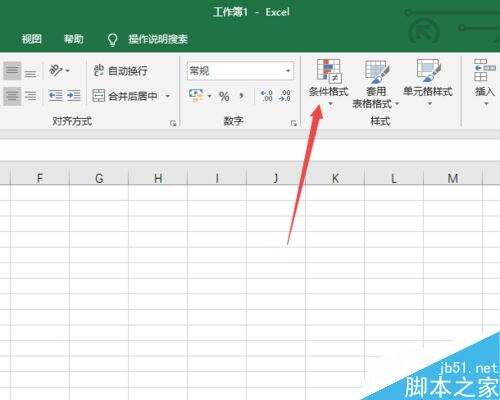The image size is (500, 400).
Task: Toggle the highlighted left align button
Action: coord(12,96)
